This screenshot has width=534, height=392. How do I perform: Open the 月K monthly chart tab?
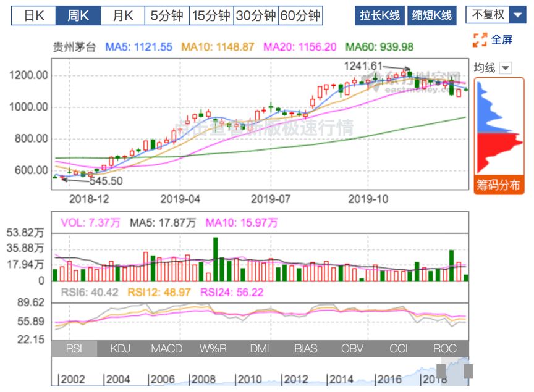[x=122, y=15]
